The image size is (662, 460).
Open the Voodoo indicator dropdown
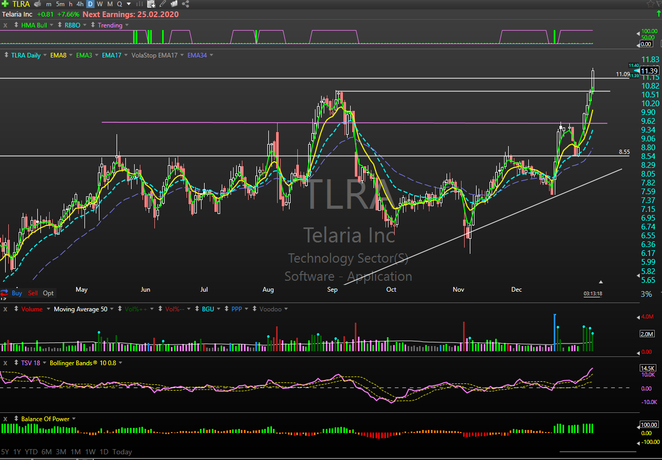pyautogui.click(x=286, y=309)
